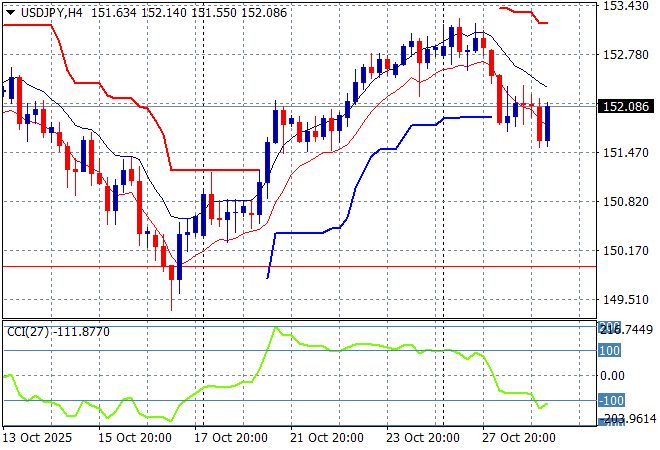
Task: Select the CCI 0.00 level label
Action: click(612, 375)
